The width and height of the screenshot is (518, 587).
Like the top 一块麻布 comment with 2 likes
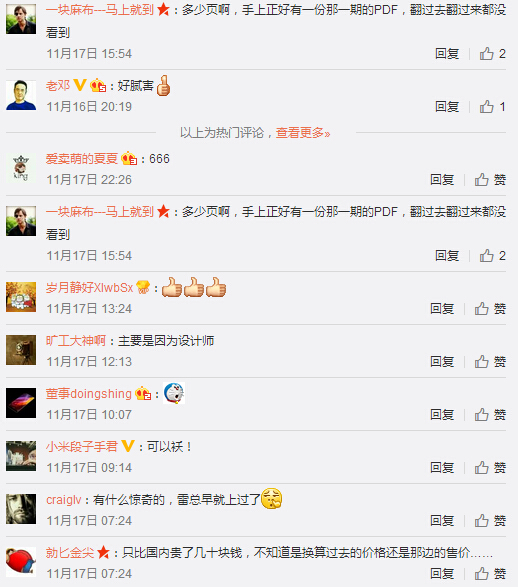click(x=492, y=54)
